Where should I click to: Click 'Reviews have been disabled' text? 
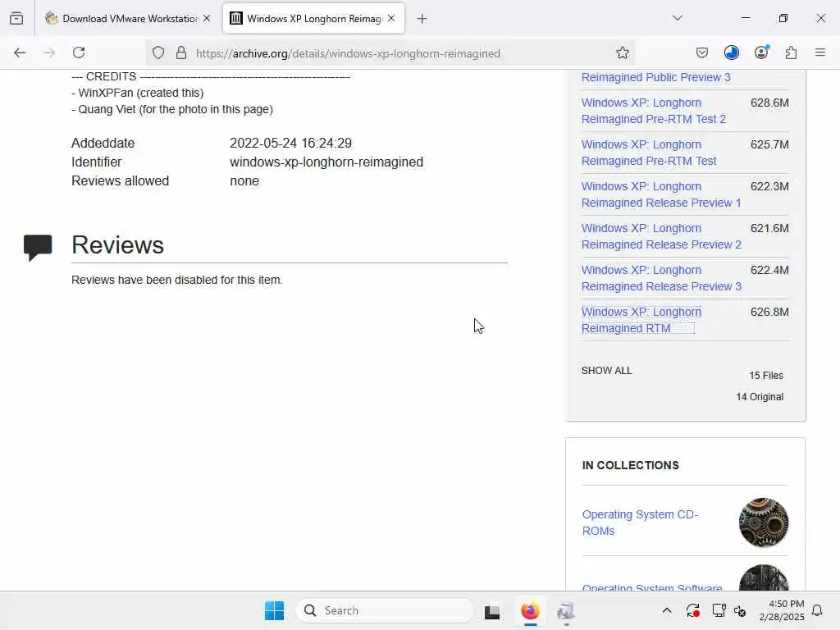[177, 281]
